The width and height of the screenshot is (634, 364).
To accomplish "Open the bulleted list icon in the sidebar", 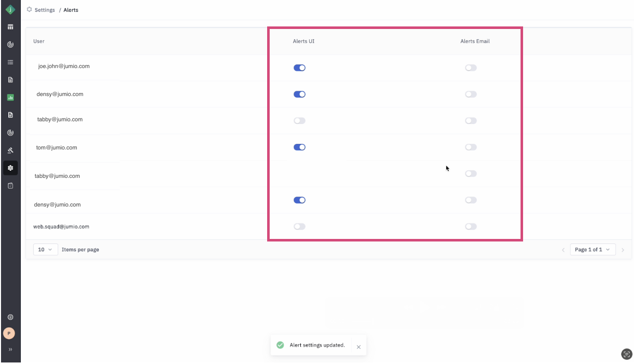I will pos(10,62).
